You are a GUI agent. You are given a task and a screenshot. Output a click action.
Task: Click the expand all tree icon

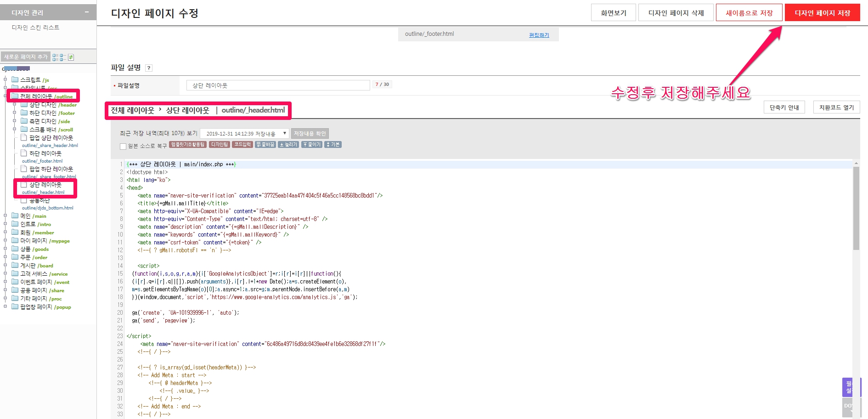[55, 57]
